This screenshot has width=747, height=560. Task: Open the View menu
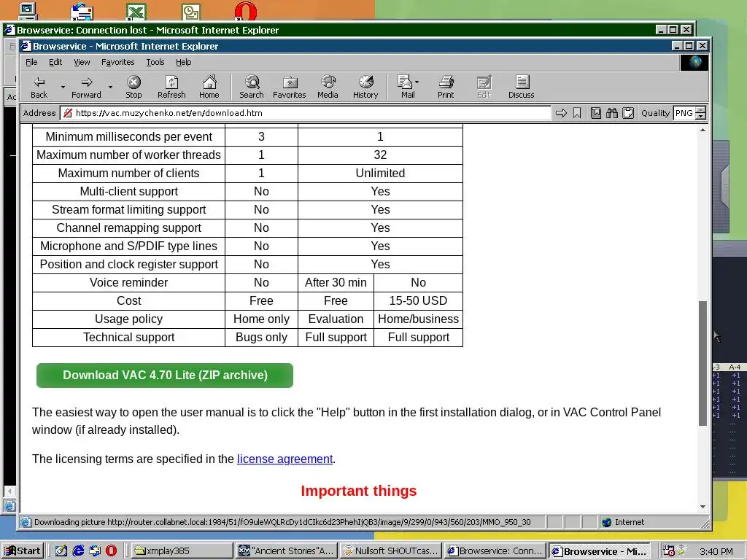(x=82, y=62)
